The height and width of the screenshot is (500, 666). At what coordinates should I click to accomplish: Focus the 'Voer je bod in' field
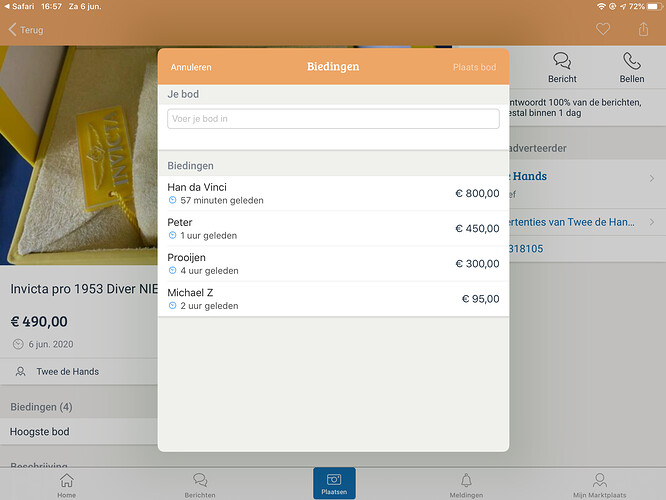333,119
